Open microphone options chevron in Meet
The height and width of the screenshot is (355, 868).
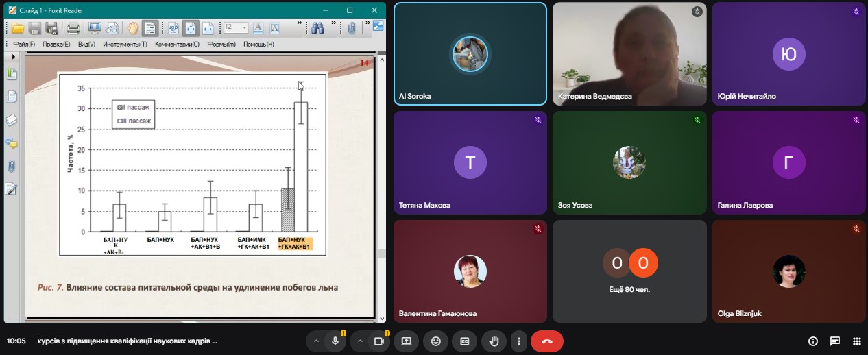point(316,341)
